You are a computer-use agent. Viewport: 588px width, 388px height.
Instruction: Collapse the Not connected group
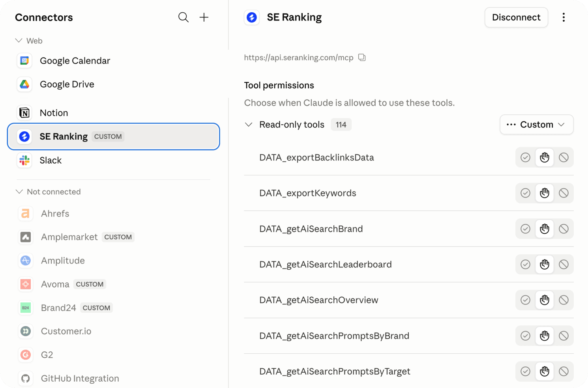click(19, 192)
